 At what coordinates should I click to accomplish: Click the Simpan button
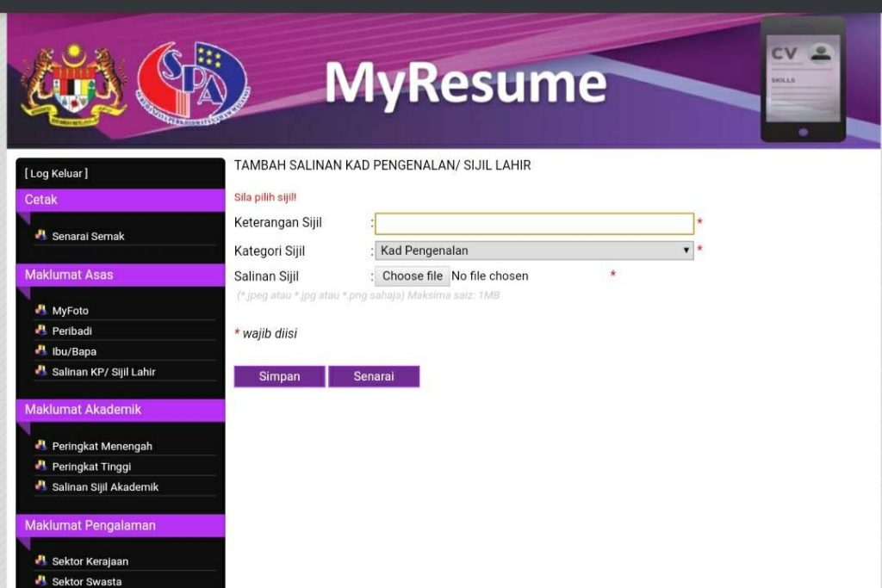pyautogui.click(x=280, y=376)
